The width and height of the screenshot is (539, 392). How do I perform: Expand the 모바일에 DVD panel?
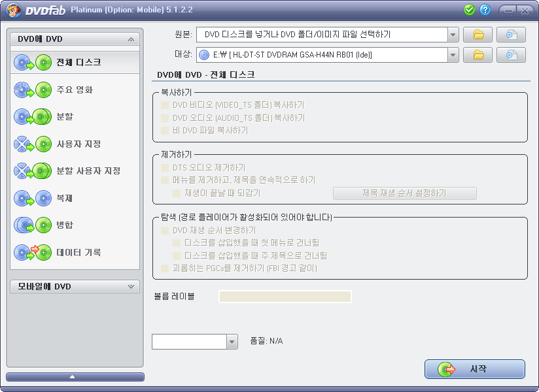pos(131,287)
